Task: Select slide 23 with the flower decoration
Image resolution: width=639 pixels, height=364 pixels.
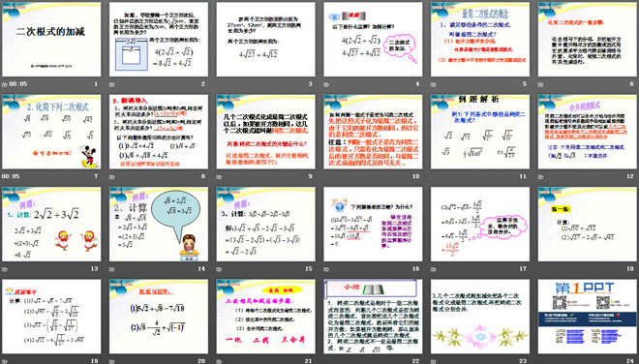Action: 480,317
